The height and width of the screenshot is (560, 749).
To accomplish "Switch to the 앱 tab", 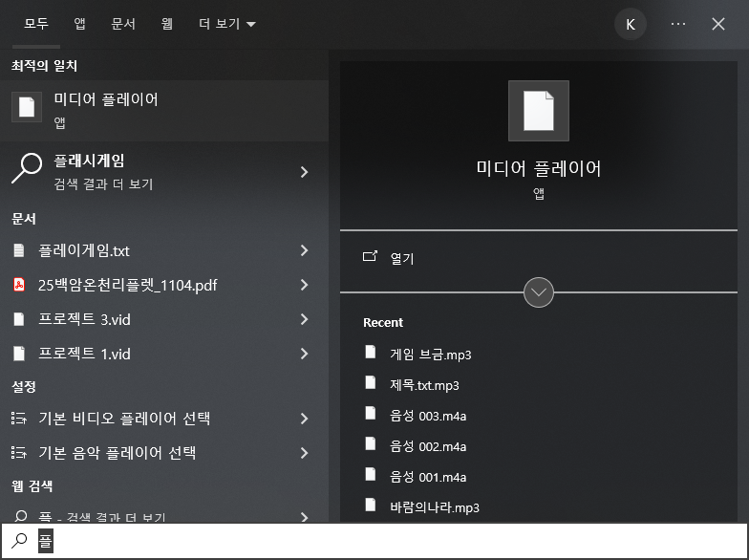I will (80, 24).
